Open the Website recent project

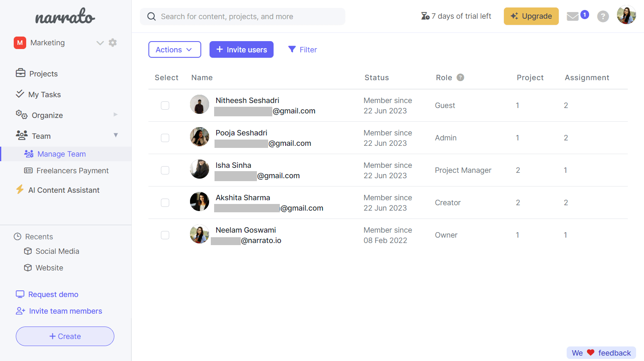49,268
